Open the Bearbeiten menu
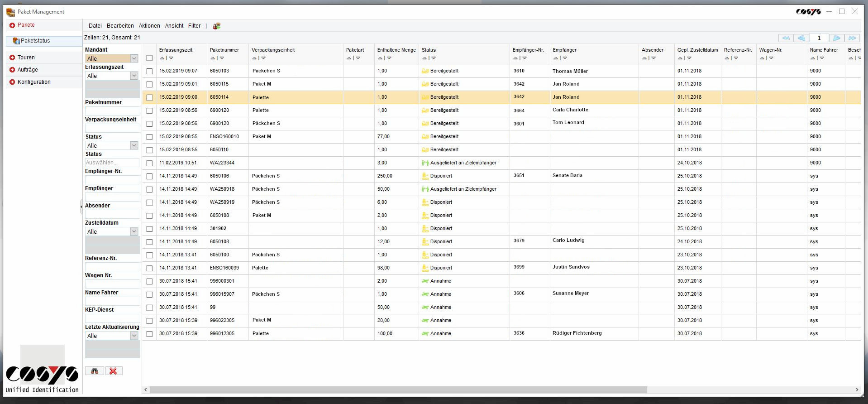This screenshot has height=404, width=868. (120, 26)
